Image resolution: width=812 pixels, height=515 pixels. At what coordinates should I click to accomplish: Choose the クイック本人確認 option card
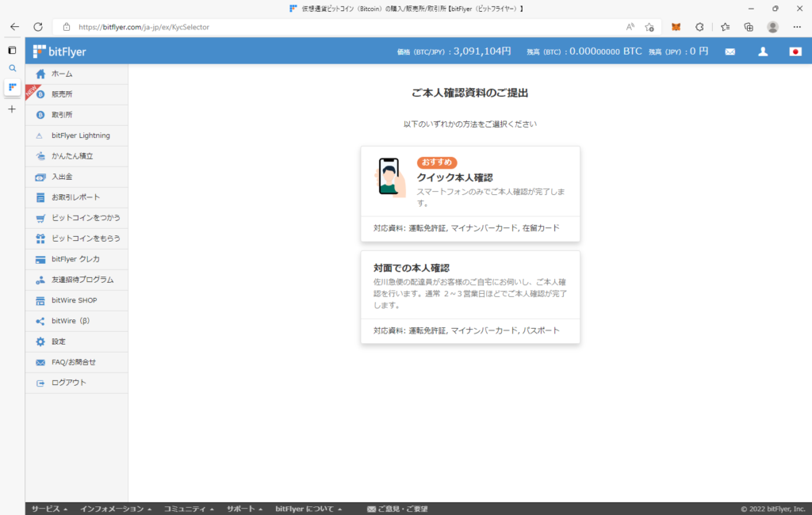470,193
